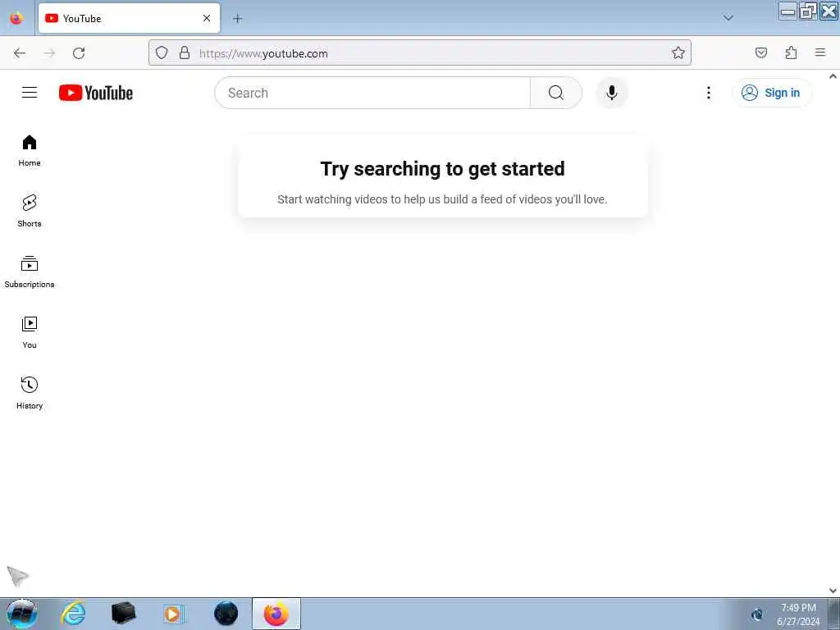Click page scrollbar up arrow

833,76
